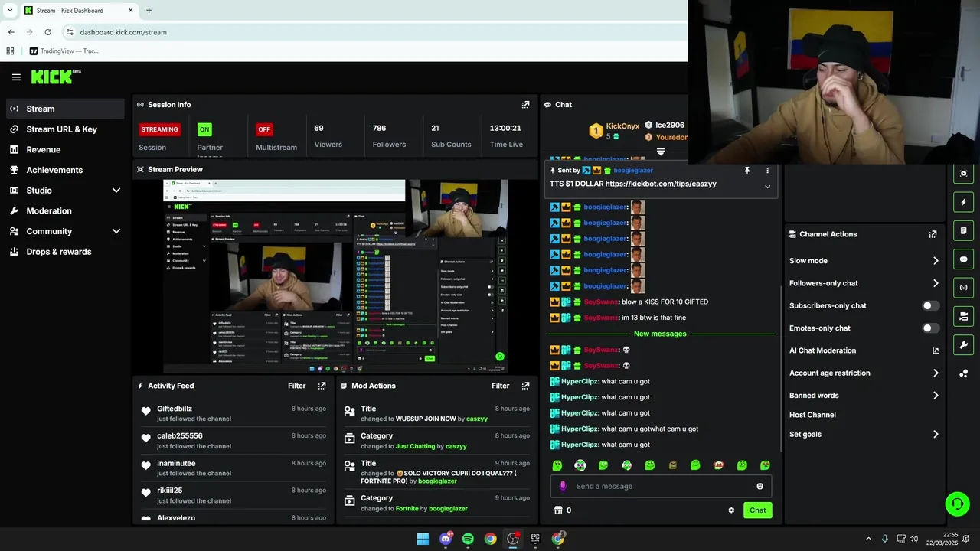
Task: Open the shop icon below chat input
Action: click(x=558, y=510)
